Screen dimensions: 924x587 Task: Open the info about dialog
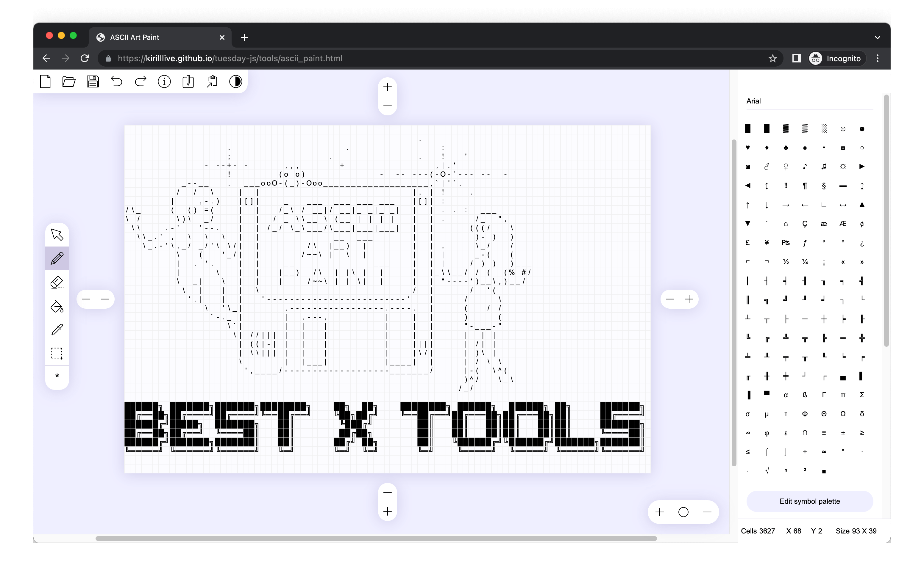click(164, 81)
